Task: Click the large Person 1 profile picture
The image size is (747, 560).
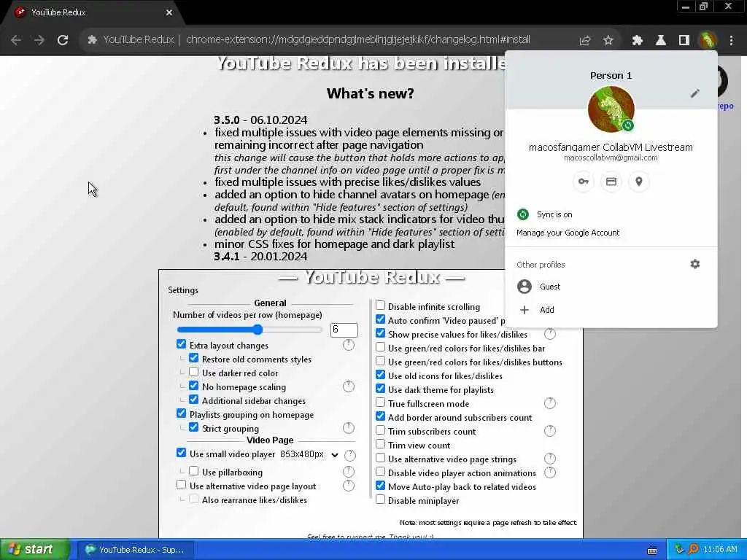Action: (611, 109)
